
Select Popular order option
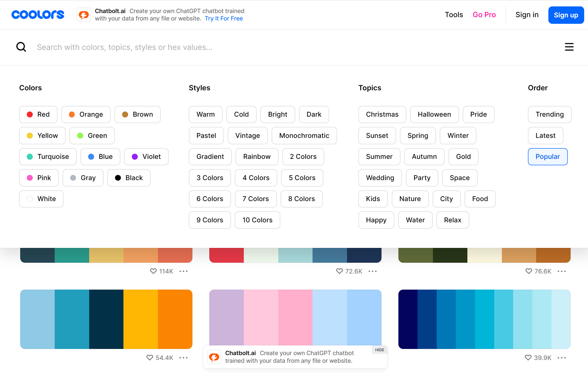(x=547, y=157)
